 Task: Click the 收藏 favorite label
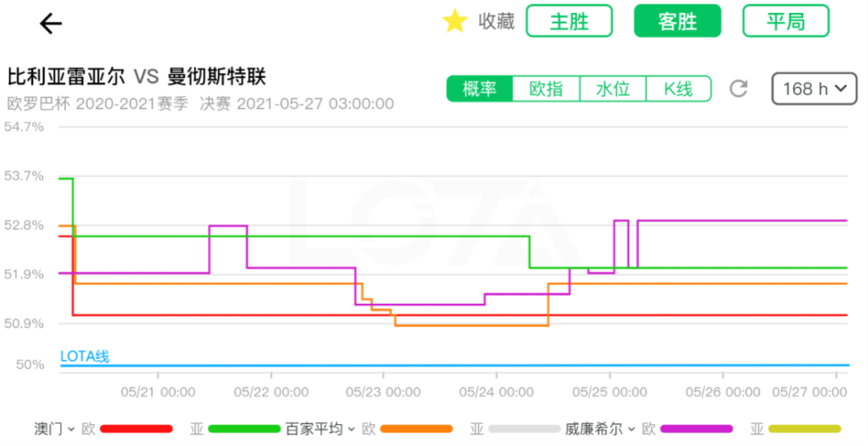coord(496,21)
